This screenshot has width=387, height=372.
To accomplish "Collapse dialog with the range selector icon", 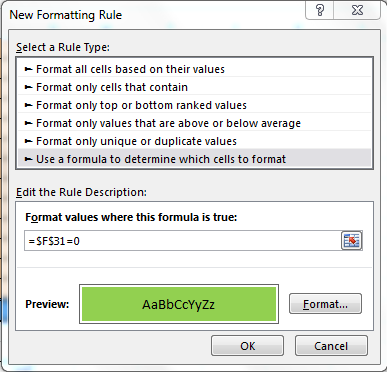I will (352, 240).
